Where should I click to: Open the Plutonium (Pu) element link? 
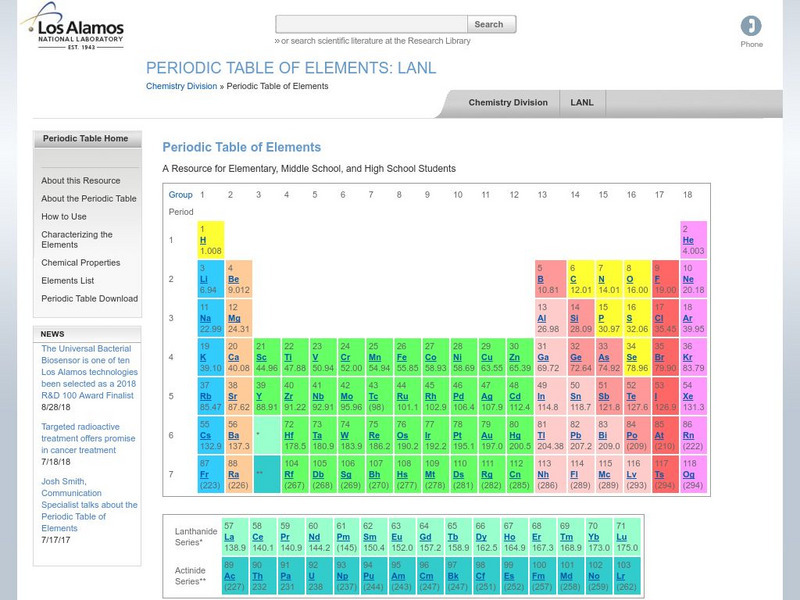(369, 576)
